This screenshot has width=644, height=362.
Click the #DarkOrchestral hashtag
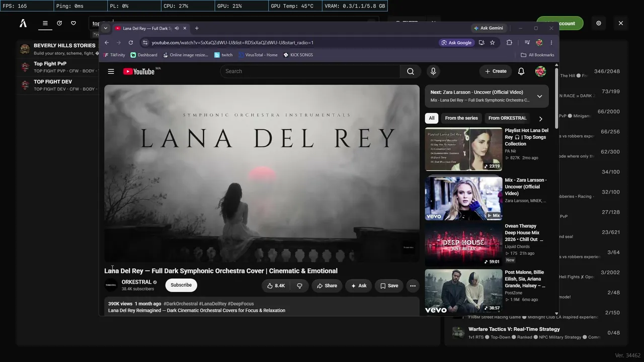[180, 304]
